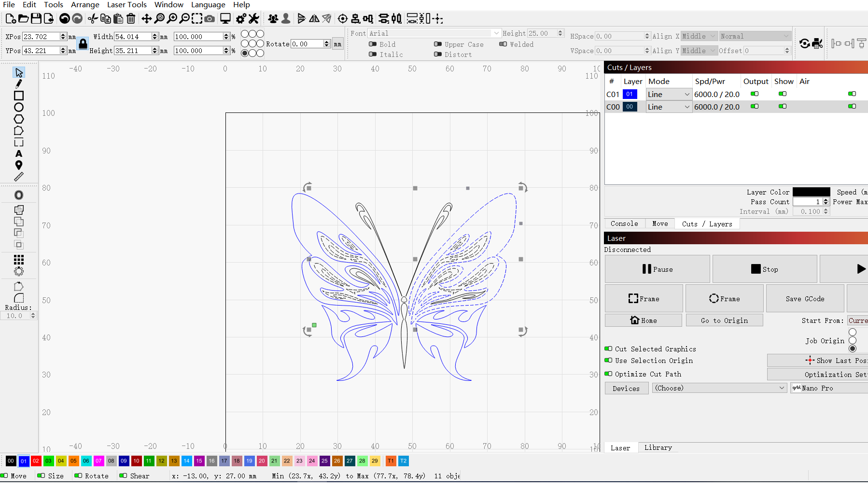Select the Draw Ellipse tool
Image resolution: width=868 pixels, height=488 pixels.
pos(19,107)
